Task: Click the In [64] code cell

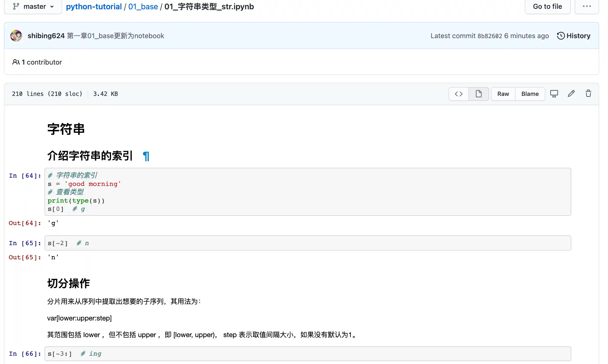Action: [307, 192]
